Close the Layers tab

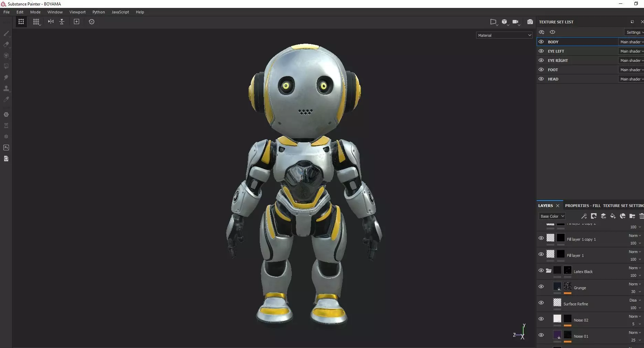click(x=558, y=206)
